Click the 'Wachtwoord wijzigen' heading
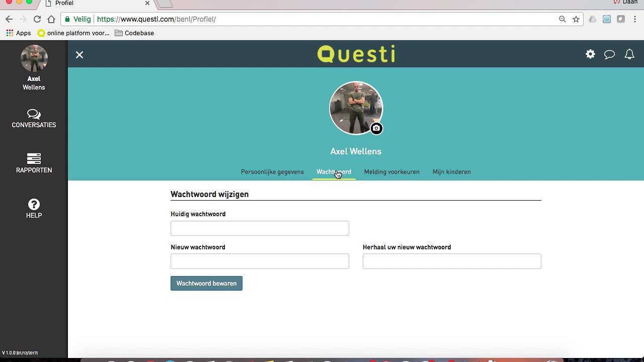This screenshot has height=362, width=644. pyautogui.click(x=209, y=195)
